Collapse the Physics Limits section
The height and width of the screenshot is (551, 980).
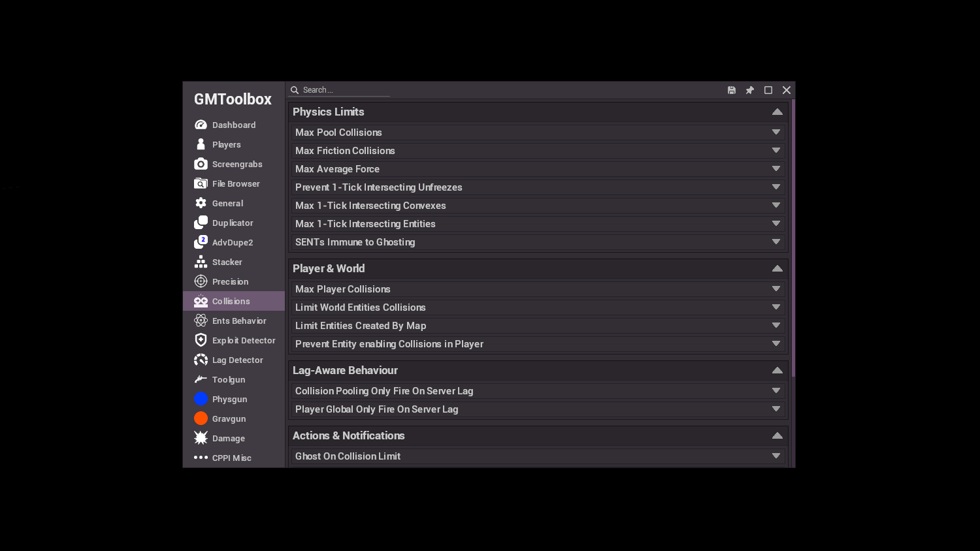(x=777, y=112)
